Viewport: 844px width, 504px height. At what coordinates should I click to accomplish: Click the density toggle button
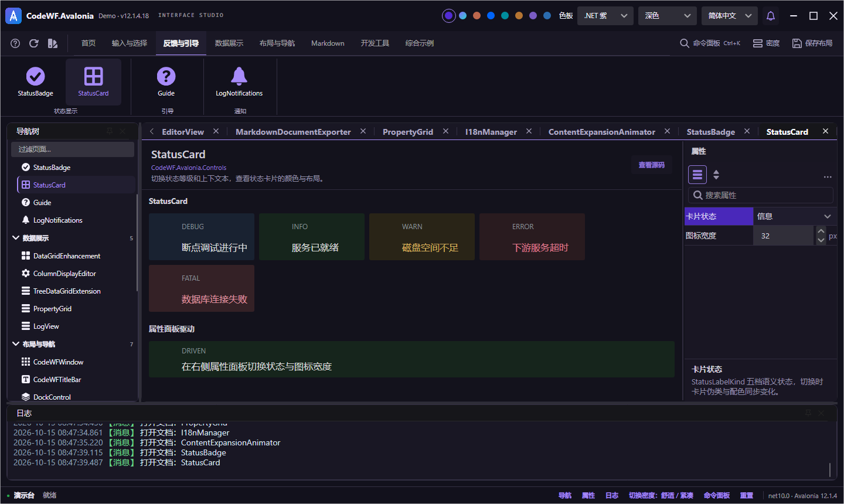point(766,43)
